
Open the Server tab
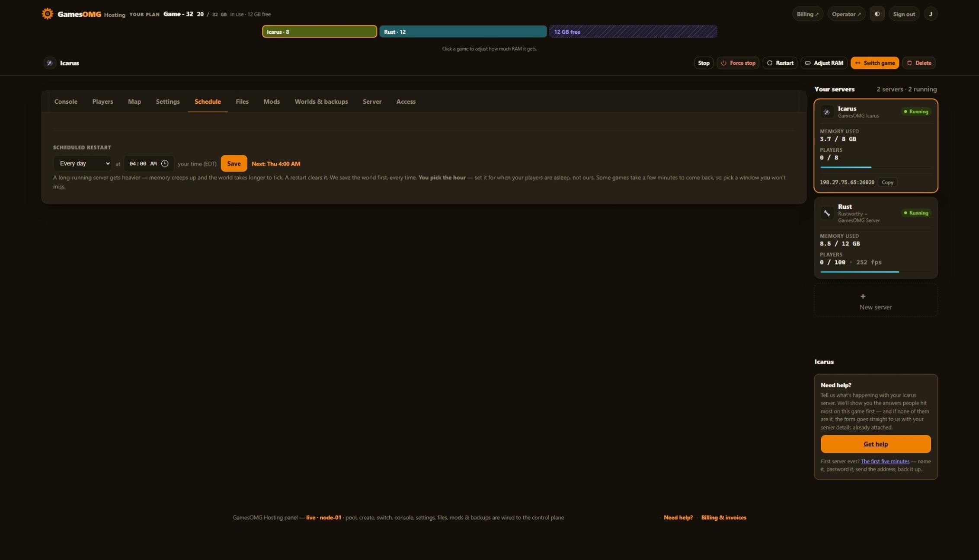pos(372,102)
